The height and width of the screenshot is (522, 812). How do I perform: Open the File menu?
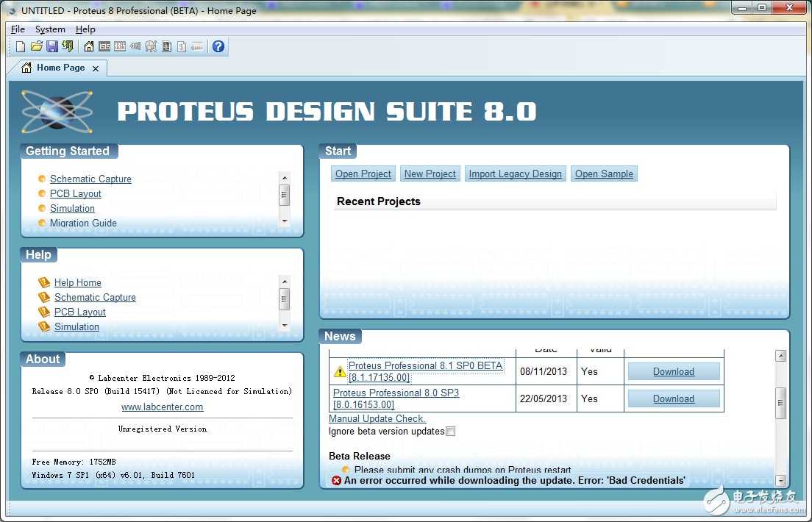[x=18, y=29]
